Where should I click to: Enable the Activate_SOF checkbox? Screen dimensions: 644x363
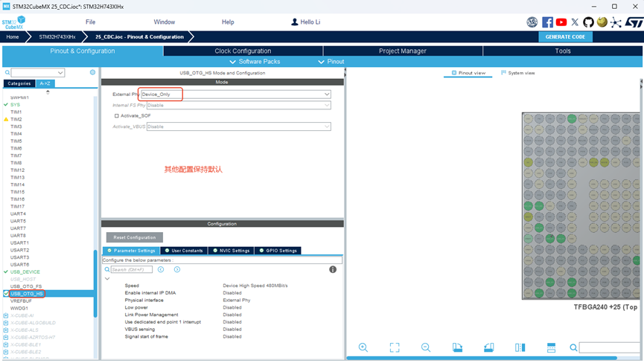pos(117,115)
